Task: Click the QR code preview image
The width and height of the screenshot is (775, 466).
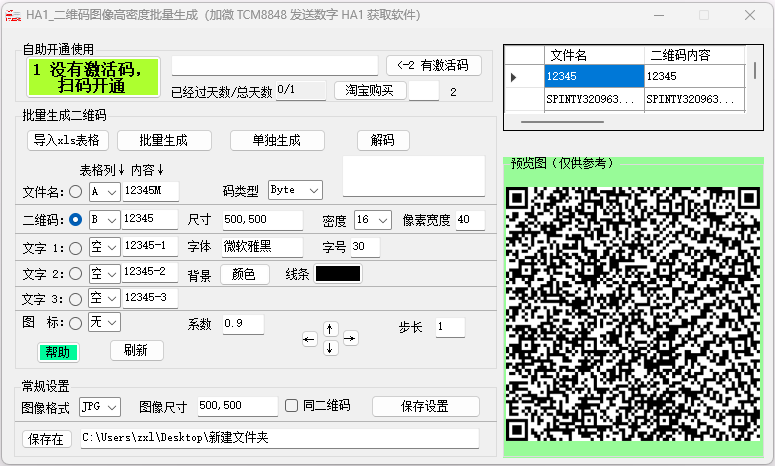Action: tap(633, 314)
